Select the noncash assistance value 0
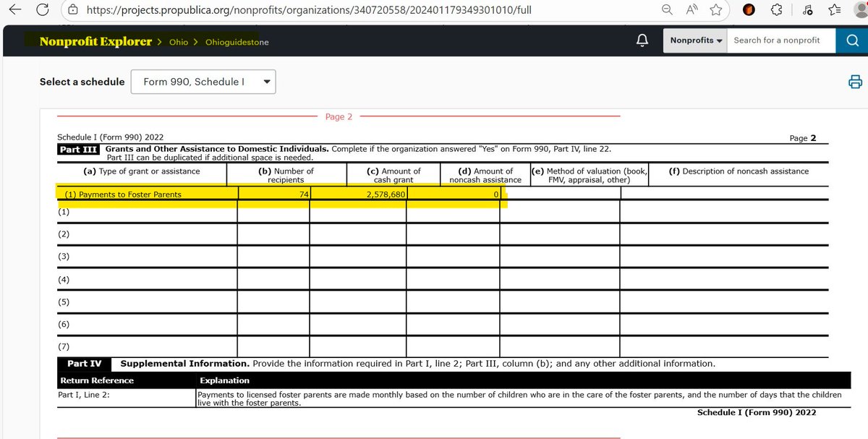 pos(496,195)
